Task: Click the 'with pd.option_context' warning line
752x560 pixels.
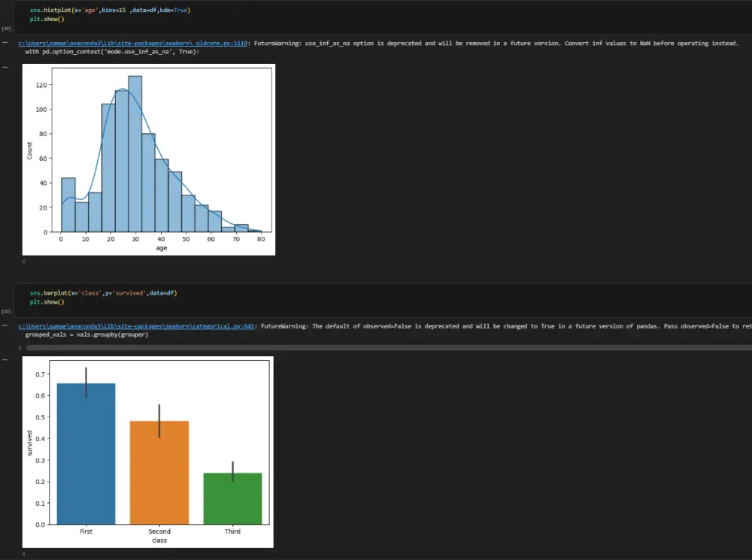Action: tap(112, 52)
